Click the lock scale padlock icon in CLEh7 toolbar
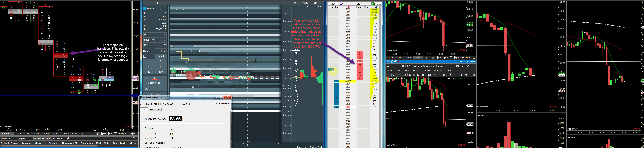 pos(466,75)
